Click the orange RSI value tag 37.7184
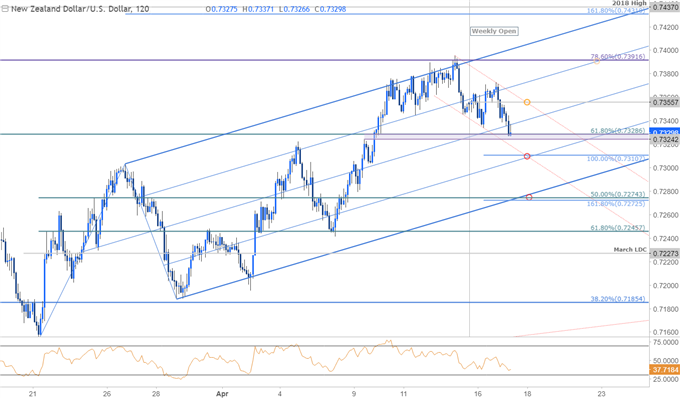 coord(665,370)
